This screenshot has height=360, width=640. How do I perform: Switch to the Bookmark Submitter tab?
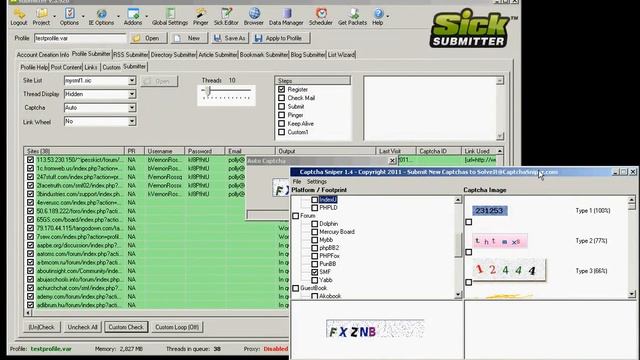click(x=264, y=54)
